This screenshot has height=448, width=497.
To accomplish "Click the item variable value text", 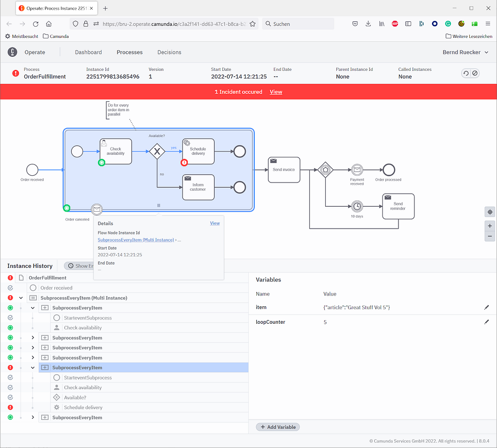I will tap(357, 308).
